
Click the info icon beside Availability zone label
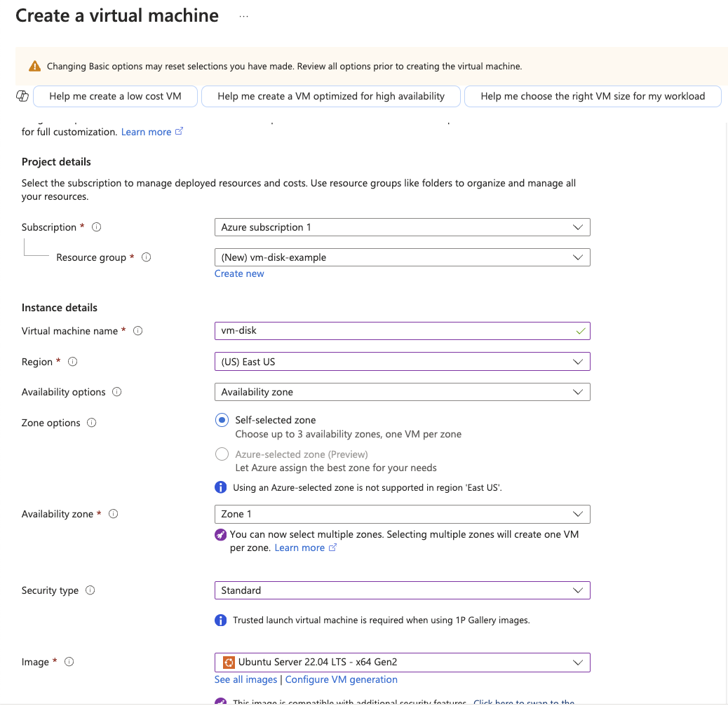click(114, 514)
